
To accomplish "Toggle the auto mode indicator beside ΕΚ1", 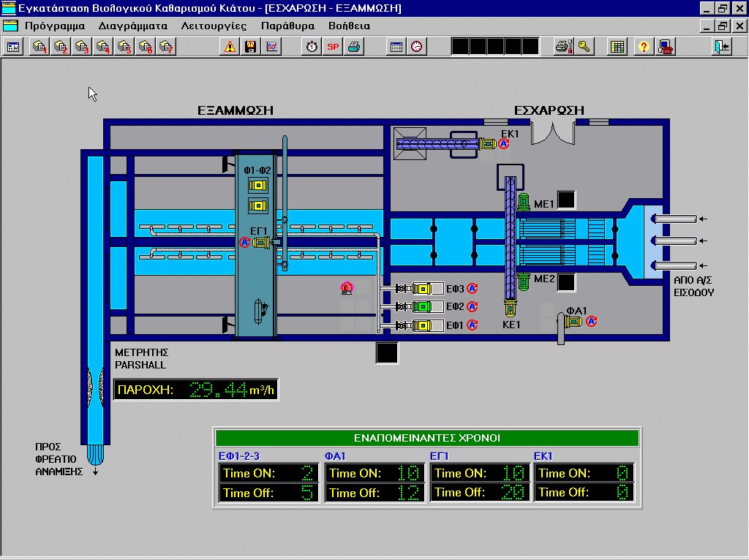I will 504,145.
